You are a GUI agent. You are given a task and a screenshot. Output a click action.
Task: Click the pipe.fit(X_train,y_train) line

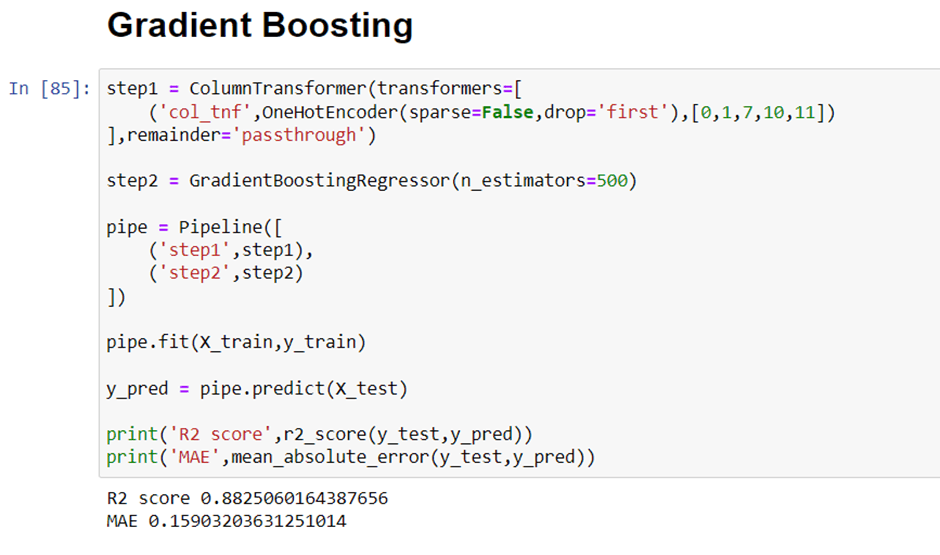tap(236, 342)
